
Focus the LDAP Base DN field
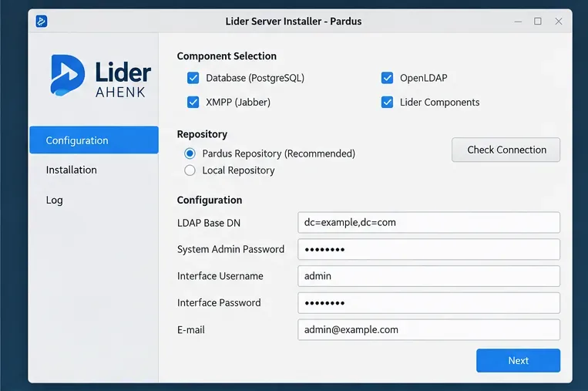tap(428, 223)
